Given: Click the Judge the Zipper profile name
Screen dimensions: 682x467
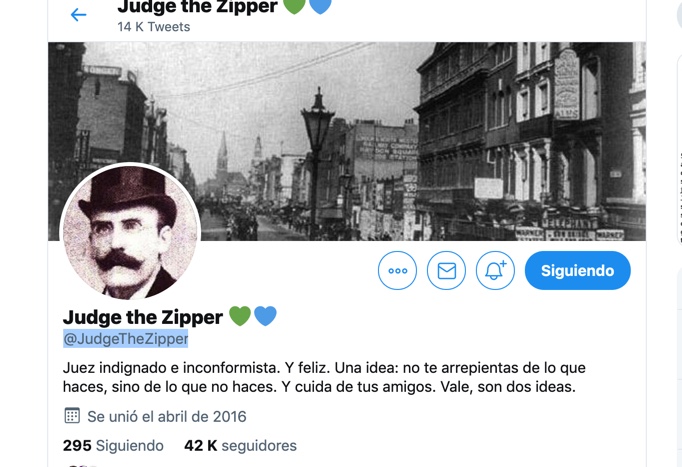Looking at the screenshot, I should click(x=143, y=317).
